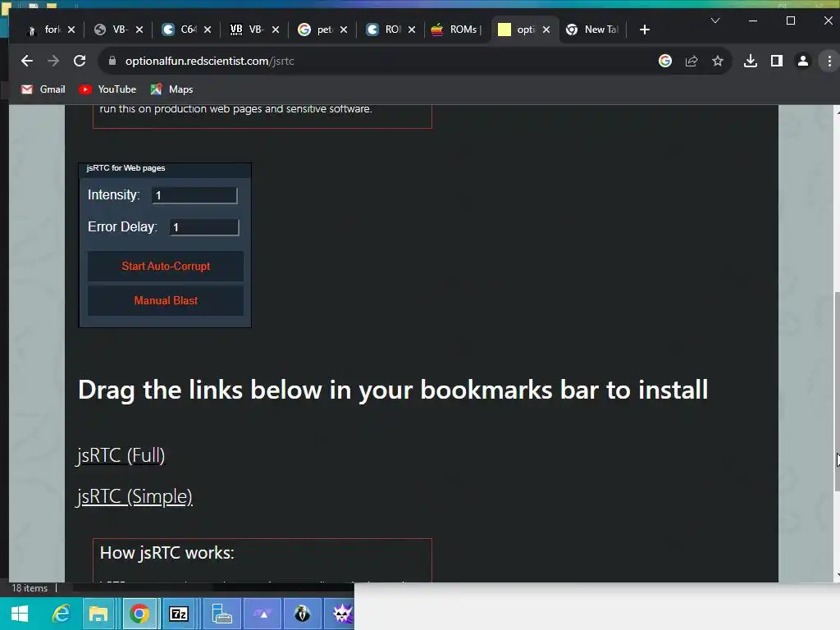
Task: Open site info via the lock icon
Action: click(x=112, y=61)
